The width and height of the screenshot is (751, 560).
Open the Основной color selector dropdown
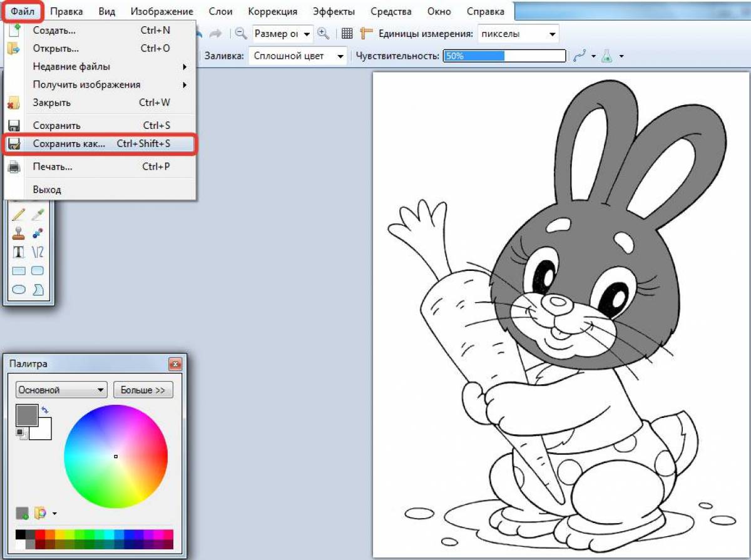[x=61, y=390]
